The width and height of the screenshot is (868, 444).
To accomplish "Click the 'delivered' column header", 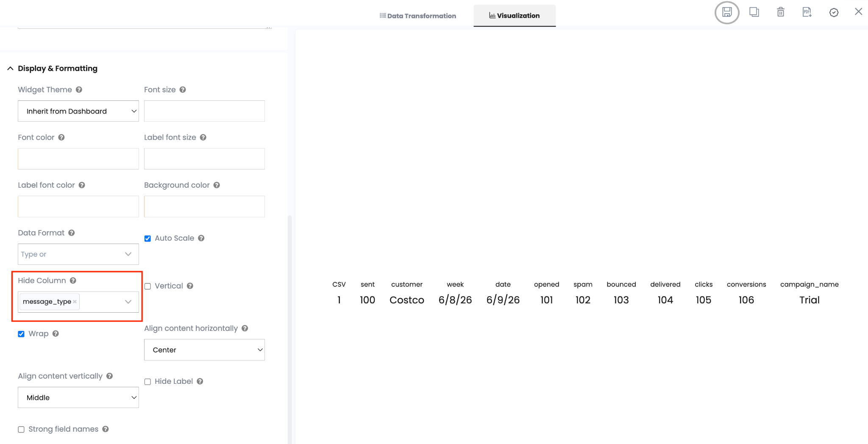I will coord(665,284).
